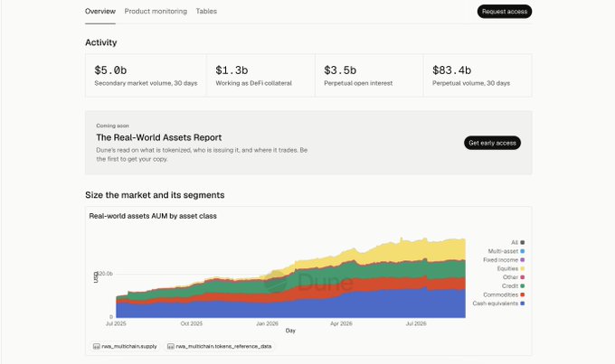The height and width of the screenshot is (364, 615).
Task: Toggle the Equities legend swatch
Action: pyautogui.click(x=523, y=268)
